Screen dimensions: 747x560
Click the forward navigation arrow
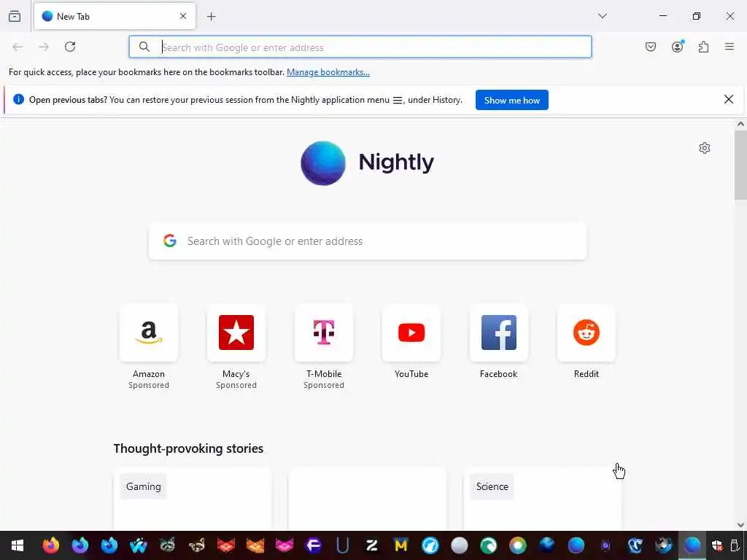click(44, 47)
